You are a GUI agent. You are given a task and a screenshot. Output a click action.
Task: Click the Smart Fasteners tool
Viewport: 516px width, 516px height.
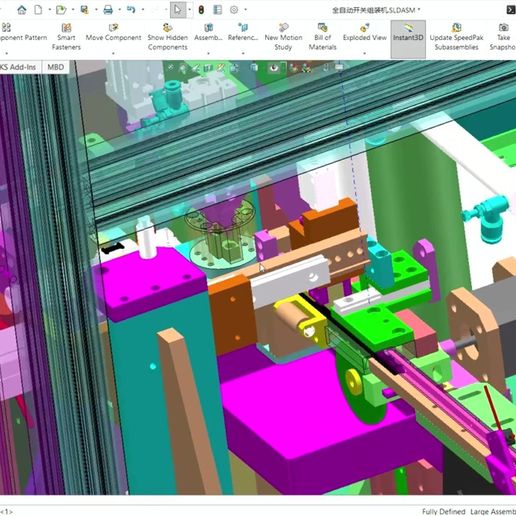click(x=66, y=37)
